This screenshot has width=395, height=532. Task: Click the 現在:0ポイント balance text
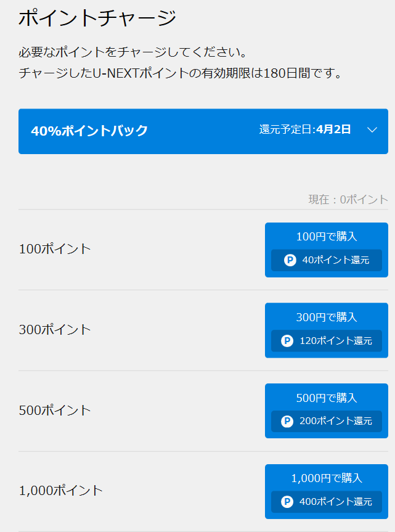348,200
